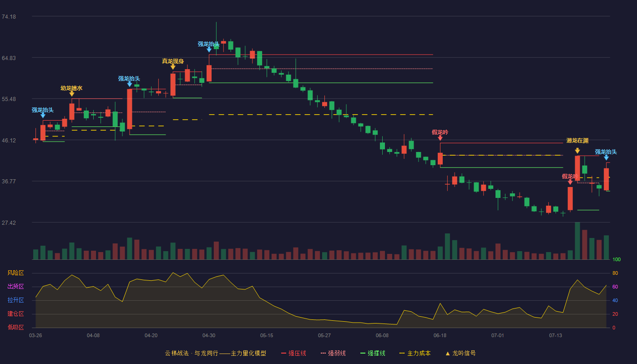Click the 潜龙在渊 orange arrow signal marker
Viewport: 637px width, 364px height.
tap(577, 151)
